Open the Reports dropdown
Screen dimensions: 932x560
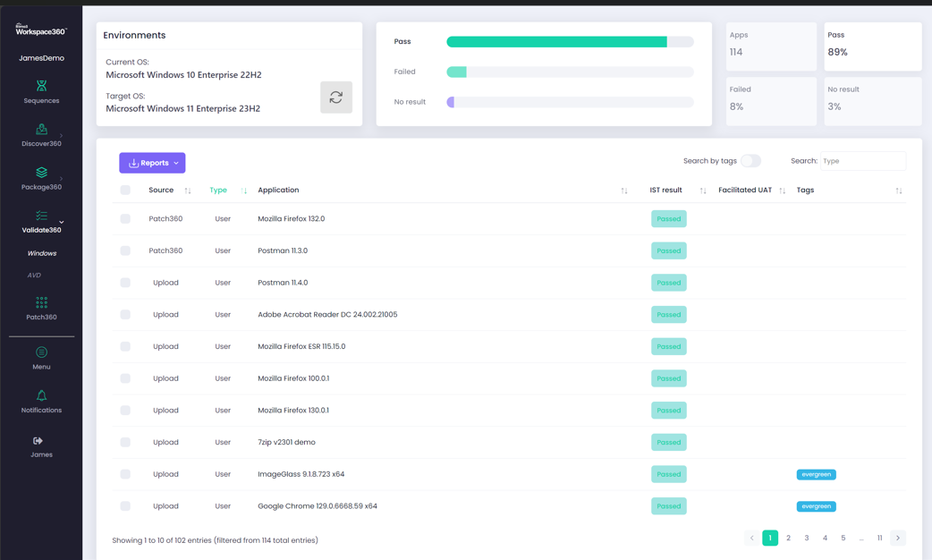pos(152,163)
